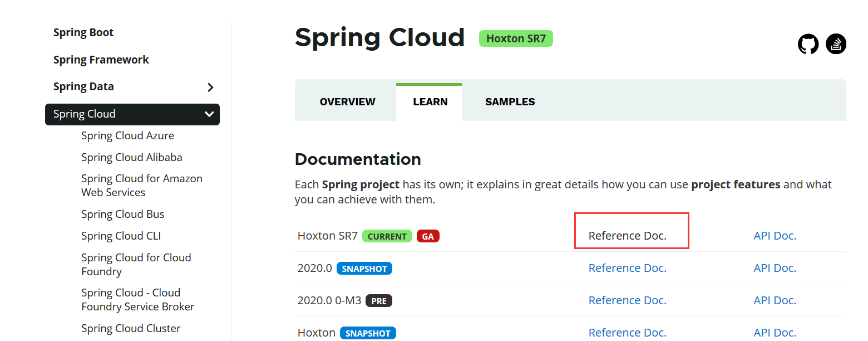Image resolution: width=868 pixels, height=341 pixels.
Task: Open Reference Doc. for Hoxton SNAPSHOT
Action: click(628, 333)
